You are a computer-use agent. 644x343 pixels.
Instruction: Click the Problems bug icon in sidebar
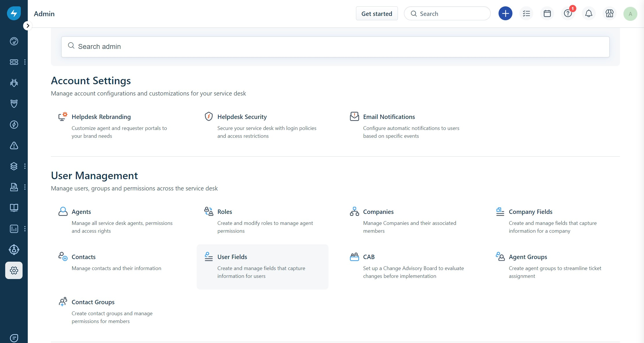coord(14,83)
